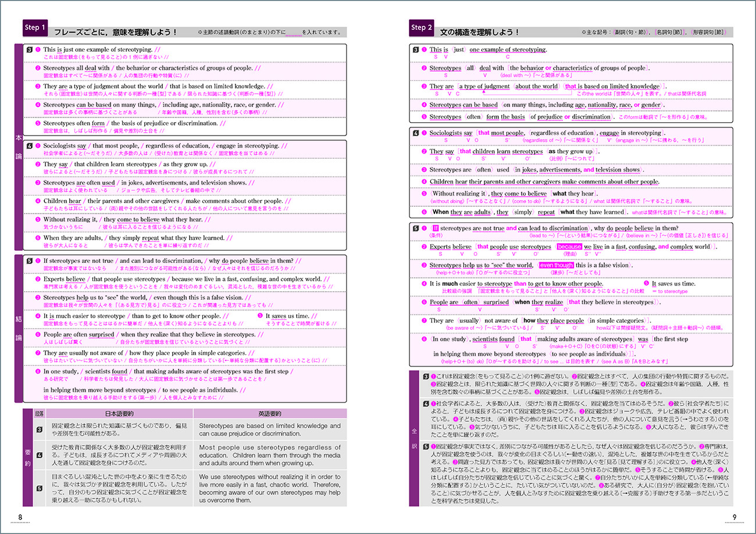
Task: Click page number 9
Action: pyautogui.click(x=734, y=517)
